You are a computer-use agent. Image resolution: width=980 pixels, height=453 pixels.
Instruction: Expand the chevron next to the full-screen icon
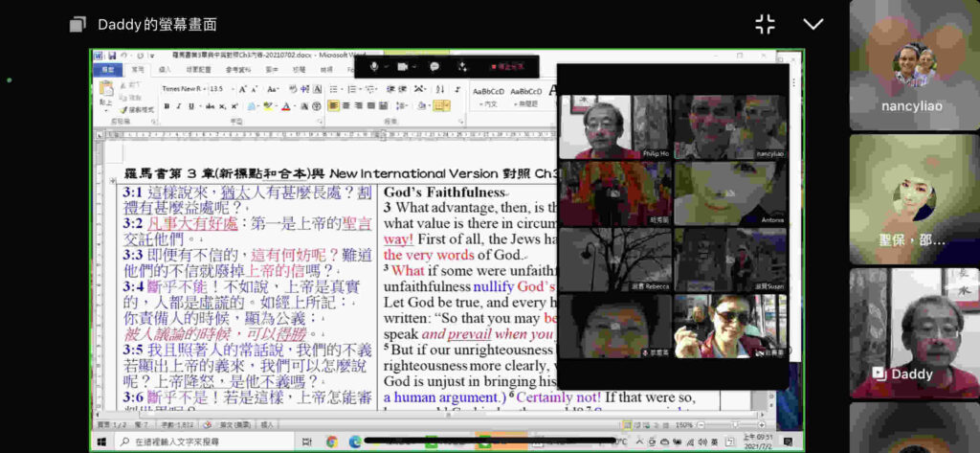tap(813, 24)
